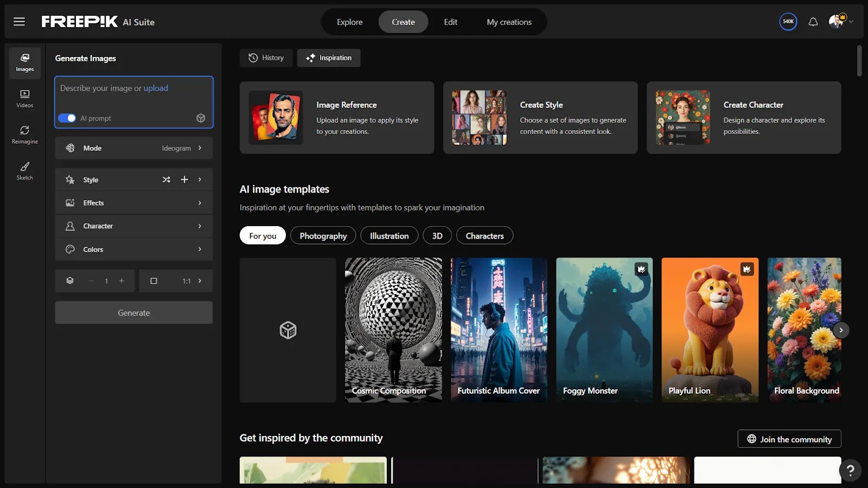Open notifications bell
This screenshot has width=868, height=488.
click(813, 22)
